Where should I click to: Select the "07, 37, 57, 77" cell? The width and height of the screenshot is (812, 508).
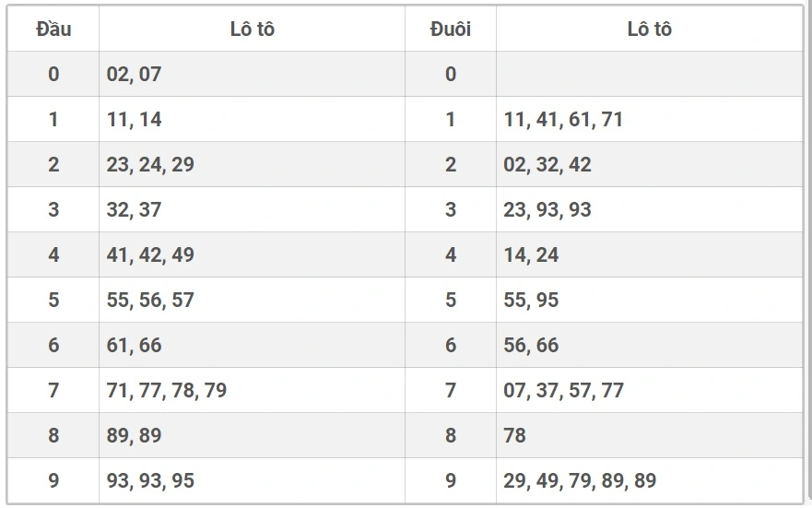click(563, 390)
